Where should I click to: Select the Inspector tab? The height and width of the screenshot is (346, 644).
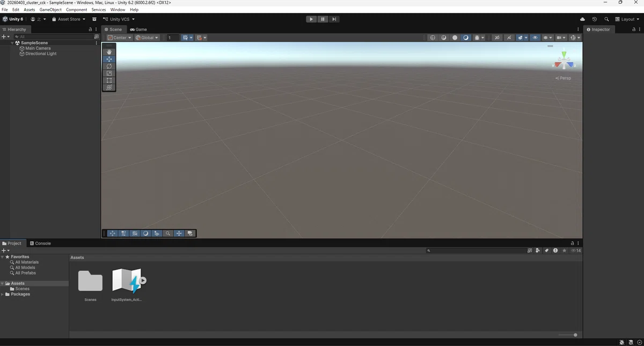[598, 30]
